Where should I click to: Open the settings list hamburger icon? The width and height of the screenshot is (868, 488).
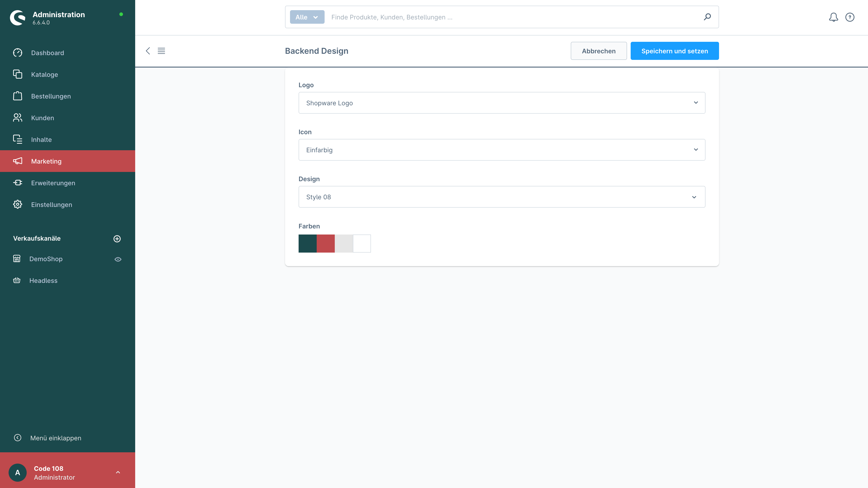161,51
